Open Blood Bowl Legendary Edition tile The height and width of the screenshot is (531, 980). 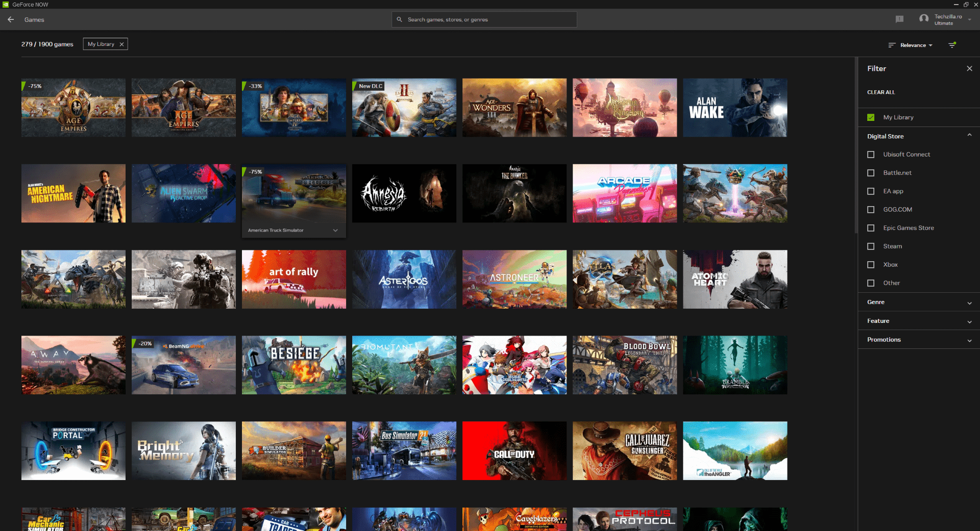tap(625, 365)
